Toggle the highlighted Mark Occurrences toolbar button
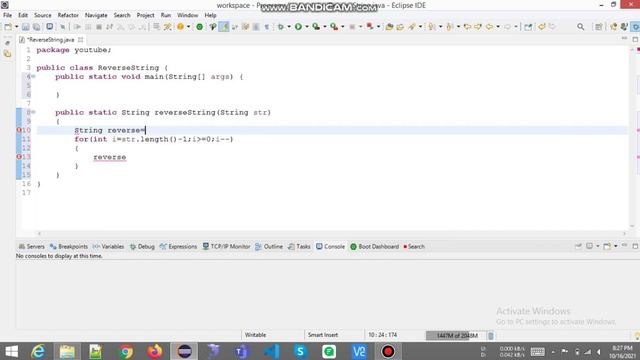The height and width of the screenshot is (360, 640). 224,27
